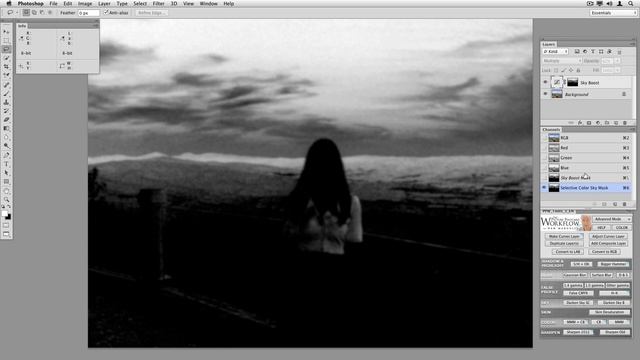Select the Pen tool
Screen dimensions: 640x360
(x=6, y=155)
